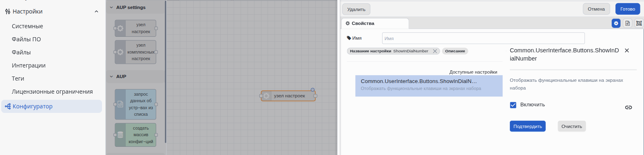
Task: Collapse the AUP palette category
Action: [111, 76]
